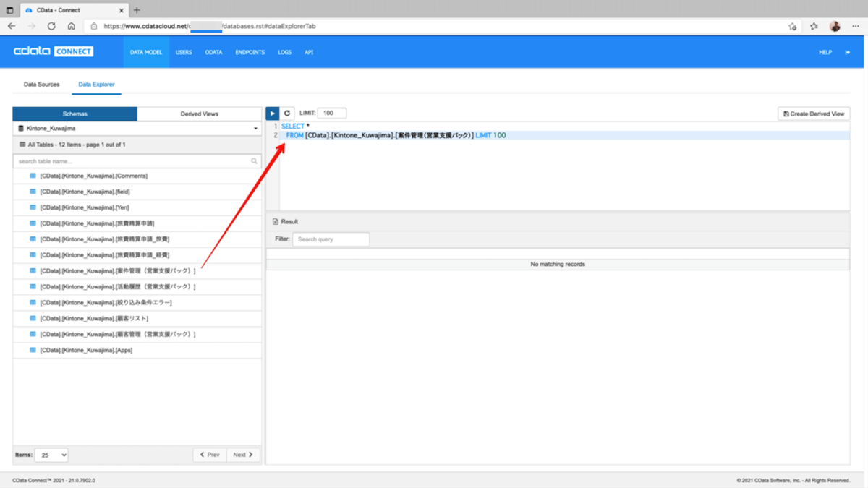Screen dimensions: 868x488
Task: Click table icon for [旅費精算申請_旅費] row
Action: pyautogui.click(x=33, y=239)
